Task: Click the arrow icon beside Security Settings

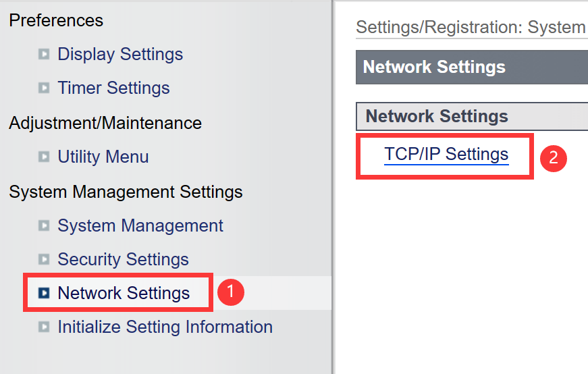Action: pyautogui.click(x=44, y=259)
